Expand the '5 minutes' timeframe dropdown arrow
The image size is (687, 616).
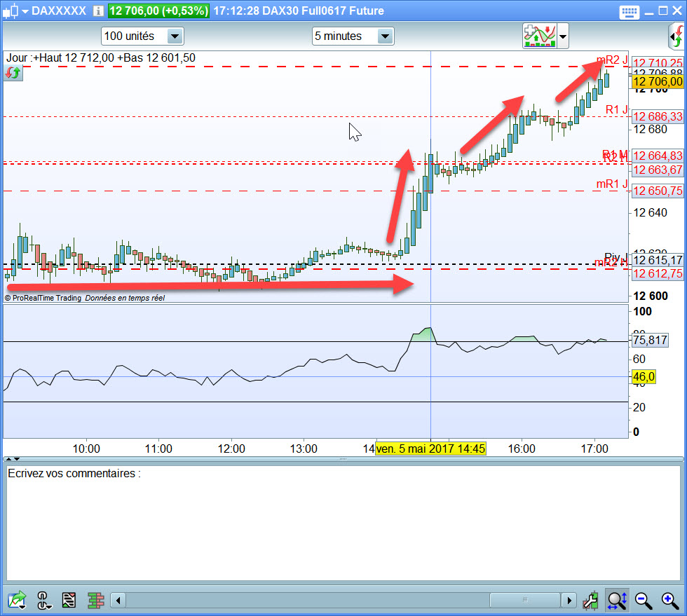pyautogui.click(x=385, y=36)
